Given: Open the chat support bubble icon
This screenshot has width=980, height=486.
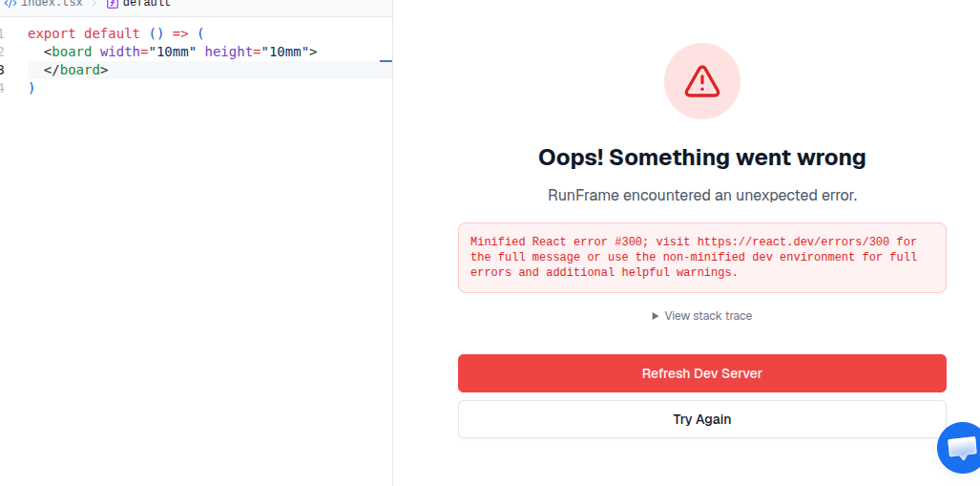Looking at the screenshot, I should click(960, 448).
